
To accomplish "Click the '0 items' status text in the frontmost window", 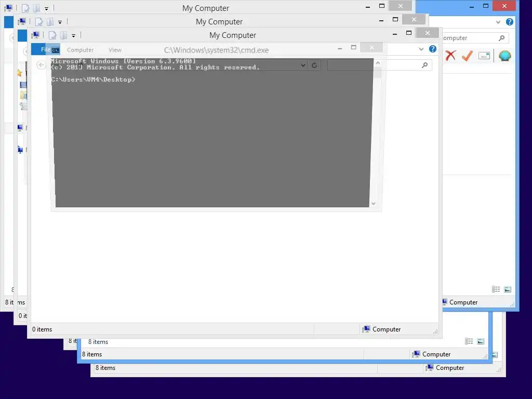I will pos(42,329).
